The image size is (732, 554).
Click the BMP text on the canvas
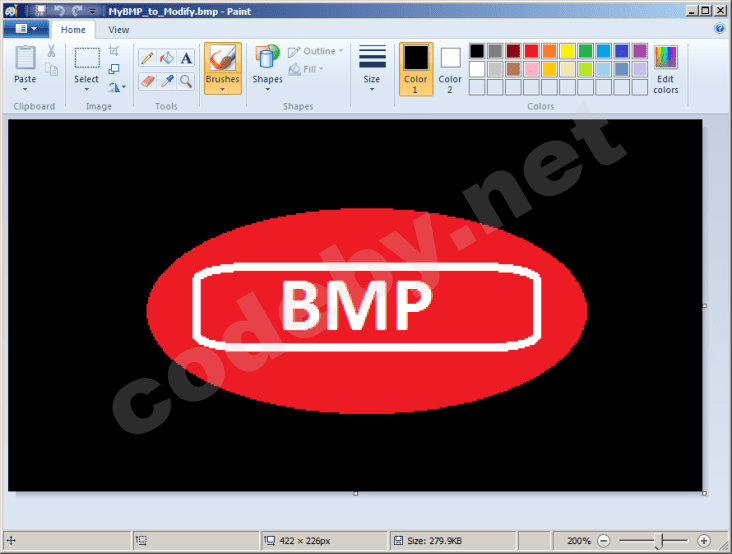(x=357, y=307)
